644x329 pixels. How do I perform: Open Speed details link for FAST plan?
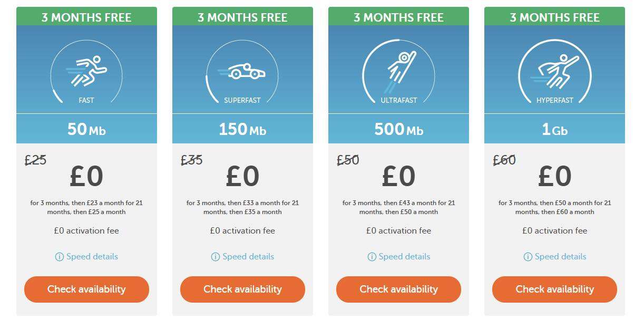pyautogui.click(x=92, y=257)
